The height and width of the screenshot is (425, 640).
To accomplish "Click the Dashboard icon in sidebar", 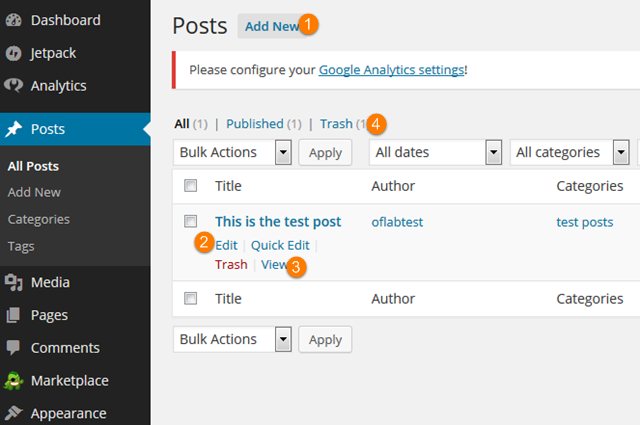I will coord(14,20).
